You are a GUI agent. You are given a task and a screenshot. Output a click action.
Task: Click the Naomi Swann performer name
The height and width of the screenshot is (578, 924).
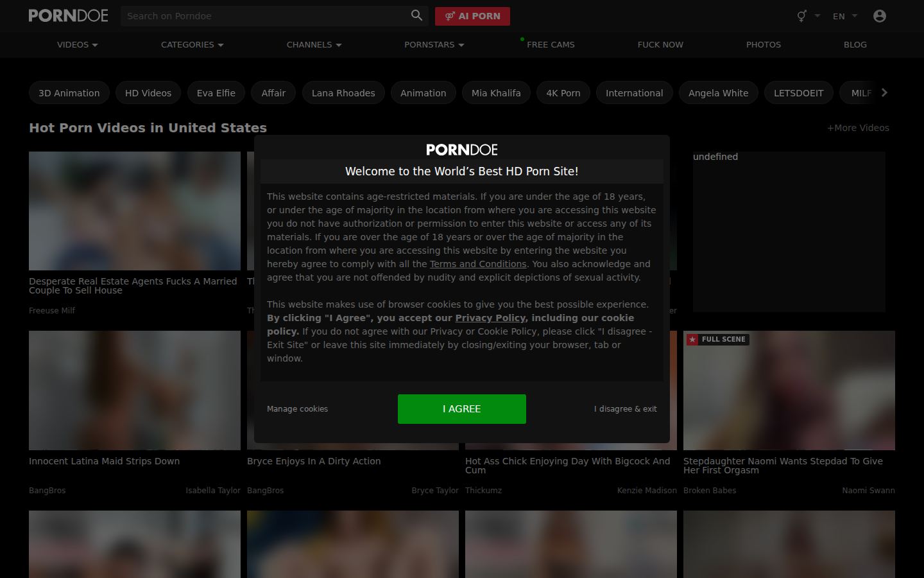868,490
